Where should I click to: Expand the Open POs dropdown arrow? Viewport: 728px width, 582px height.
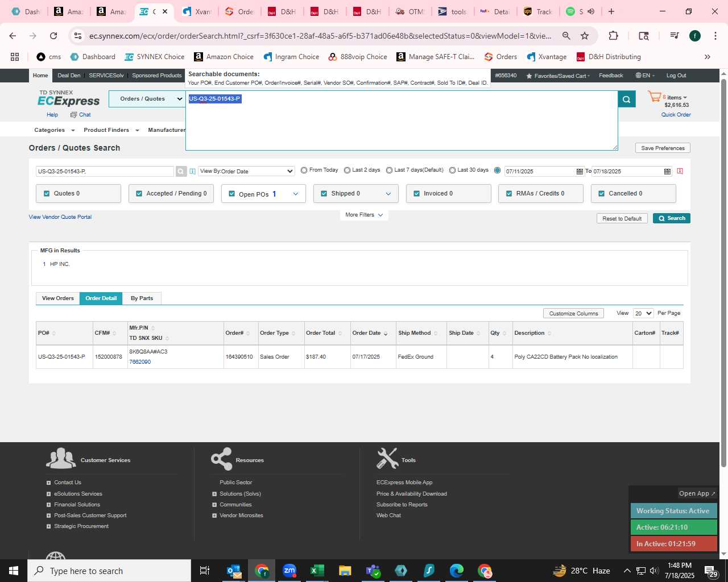[296, 194]
